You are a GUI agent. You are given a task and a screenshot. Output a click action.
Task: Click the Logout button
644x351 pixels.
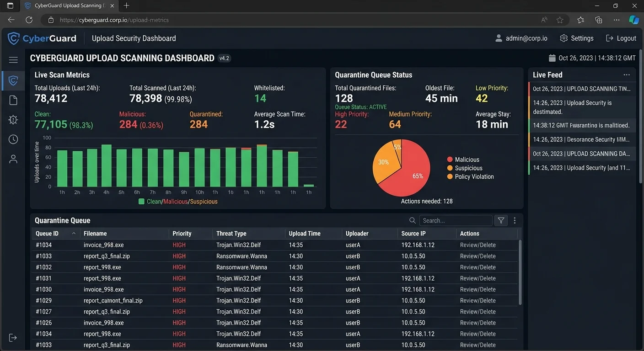tap(621, 38)
